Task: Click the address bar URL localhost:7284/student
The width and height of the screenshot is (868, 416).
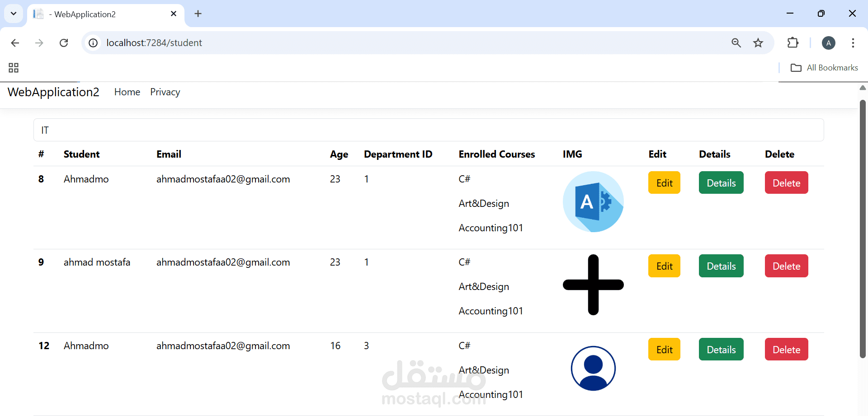Action: (154, 43)
